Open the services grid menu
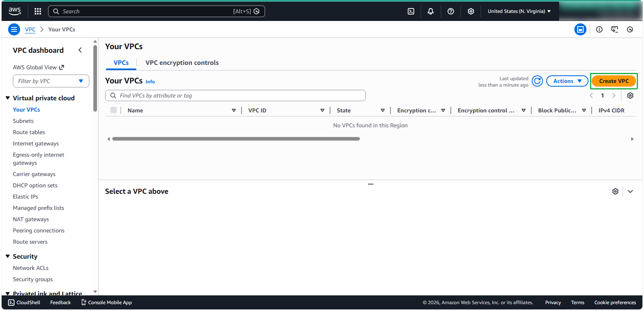 38,11
